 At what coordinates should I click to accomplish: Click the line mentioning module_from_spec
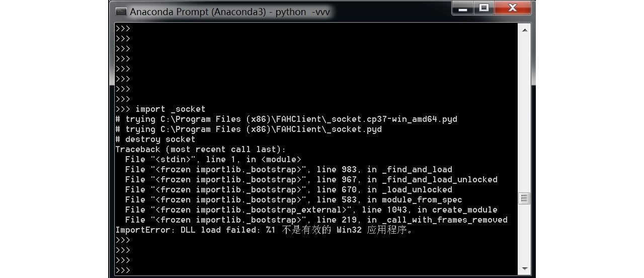click(x=293, y=199)
